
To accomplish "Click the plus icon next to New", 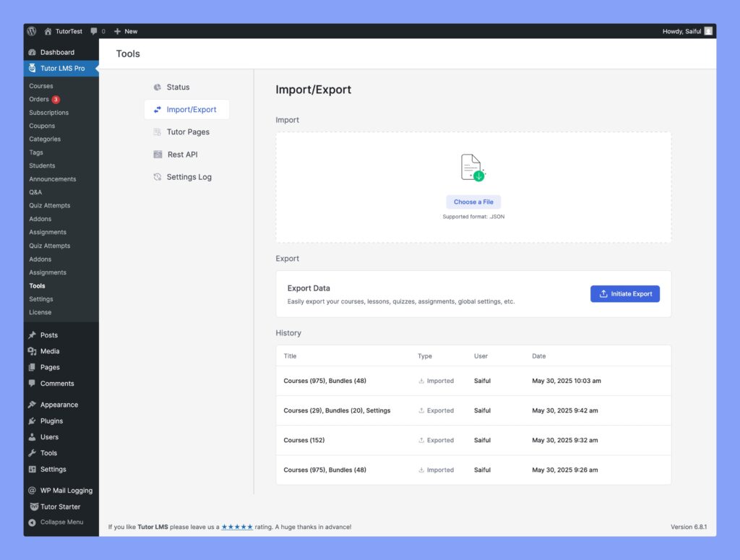I will tap(118, 31).
